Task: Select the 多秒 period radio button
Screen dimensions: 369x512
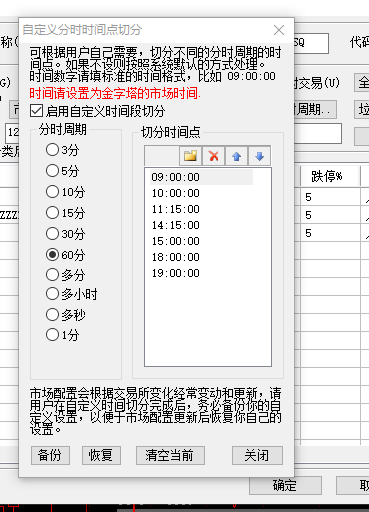Action: pyautogui.click(x=52, y=314)
